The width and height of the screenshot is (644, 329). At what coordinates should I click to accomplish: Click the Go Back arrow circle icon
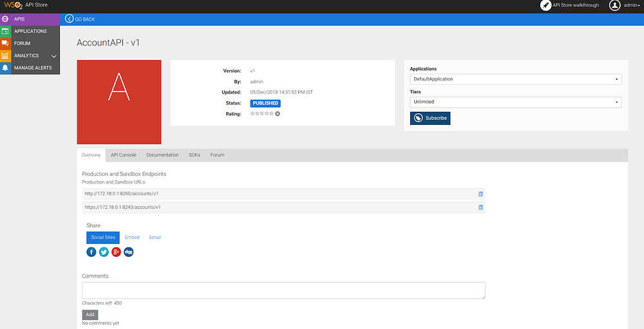pyautogui.click(x=70, y=19)
